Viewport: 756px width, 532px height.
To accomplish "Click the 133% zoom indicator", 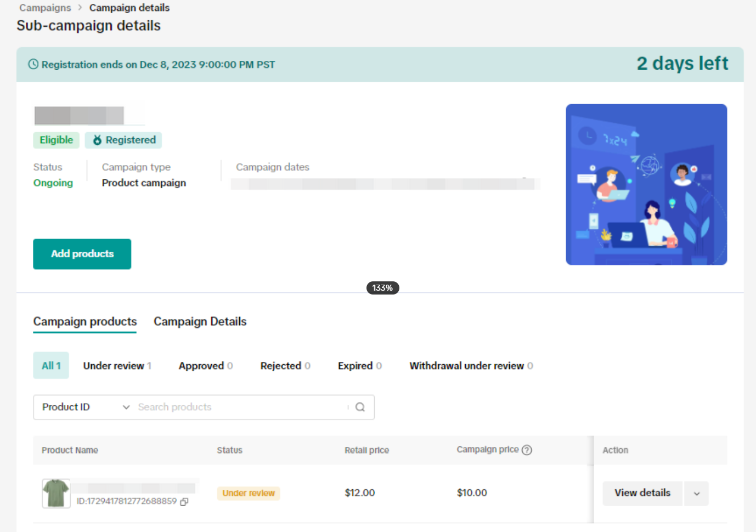I will coord(382,288).
